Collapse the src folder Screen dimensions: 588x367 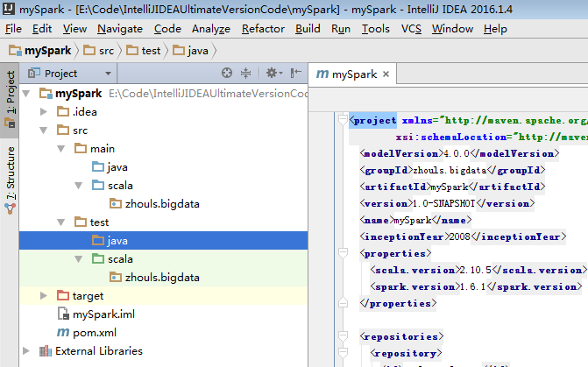pos(44,131)
